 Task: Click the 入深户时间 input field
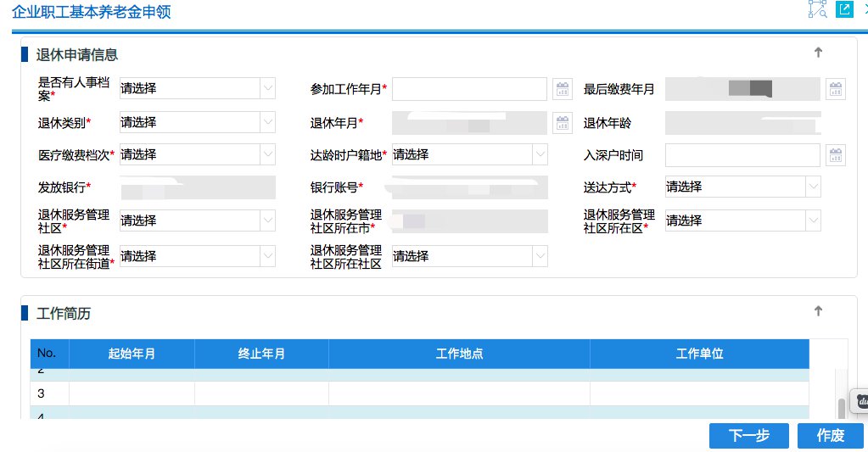pyautogui.click(x=742, y=155)
